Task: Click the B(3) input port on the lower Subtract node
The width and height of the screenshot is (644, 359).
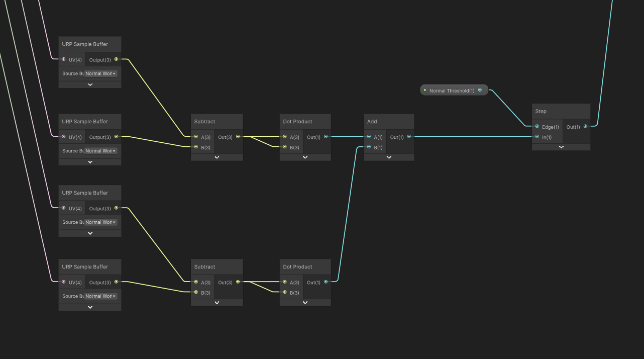Action: coord(196,293)
